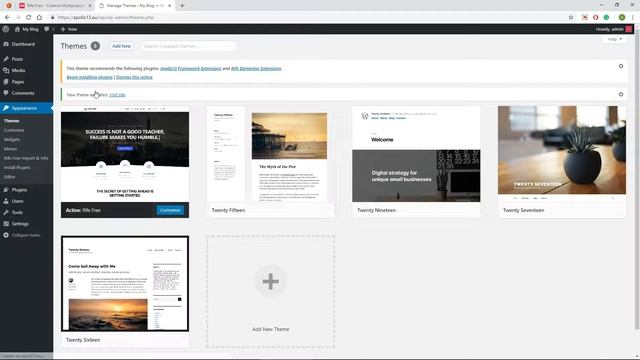Viewport: 640px width, 360px height.
Task: Click Dismiss this notice link
Action: (134, 77)
